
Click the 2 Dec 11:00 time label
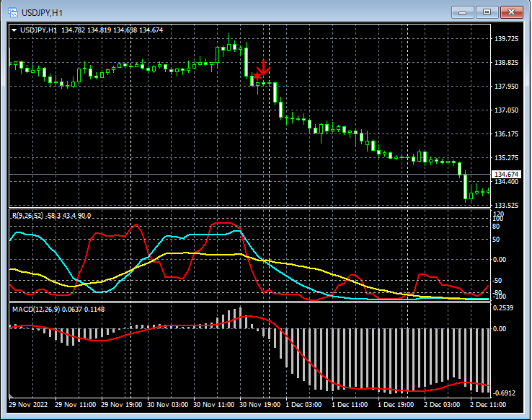488,404
